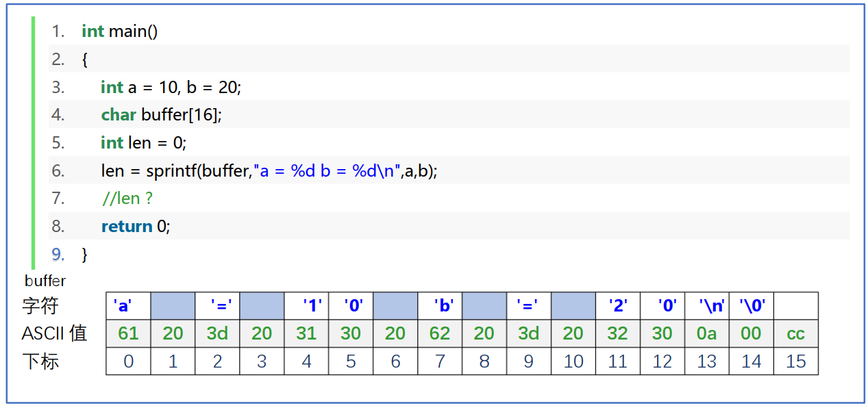The width and height of the screenshot is (868, 408).
Task: Click the ASCII value '0a' cell
Action: tap(707, 333)
